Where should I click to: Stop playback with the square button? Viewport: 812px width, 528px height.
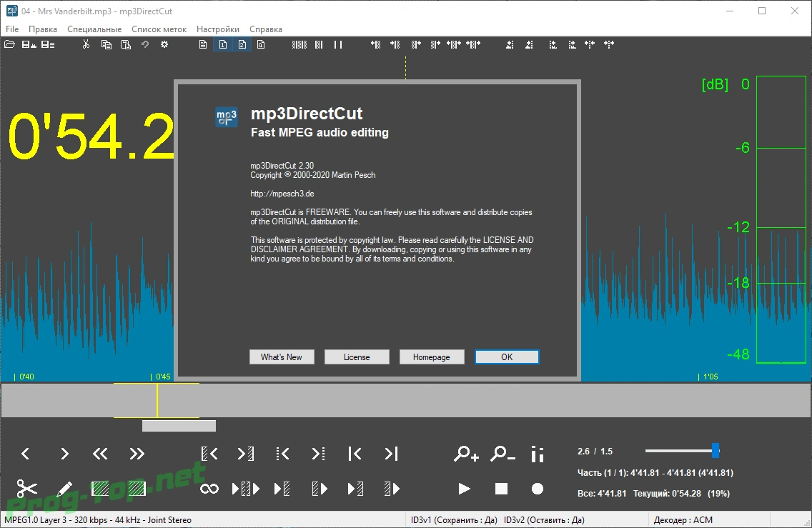(x=501, y=489)
